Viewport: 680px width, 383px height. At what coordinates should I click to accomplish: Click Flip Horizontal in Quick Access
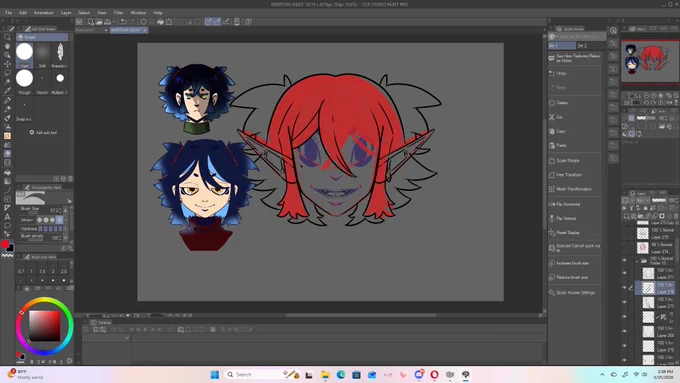pyautogui.click(x=575, y=204)
